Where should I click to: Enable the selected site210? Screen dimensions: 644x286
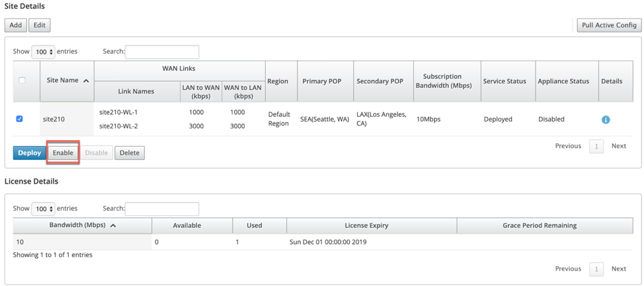pos(63,153)
